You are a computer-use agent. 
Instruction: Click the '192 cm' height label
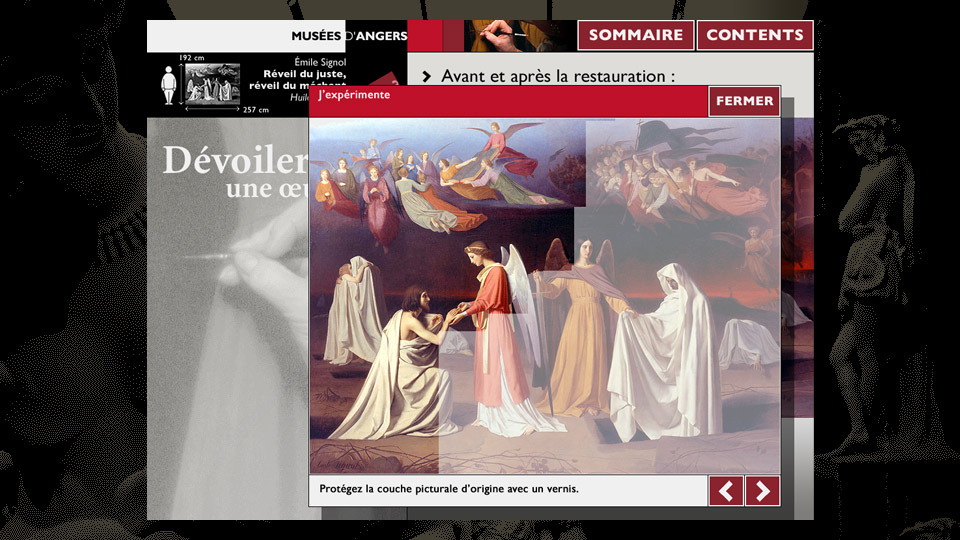192,58
